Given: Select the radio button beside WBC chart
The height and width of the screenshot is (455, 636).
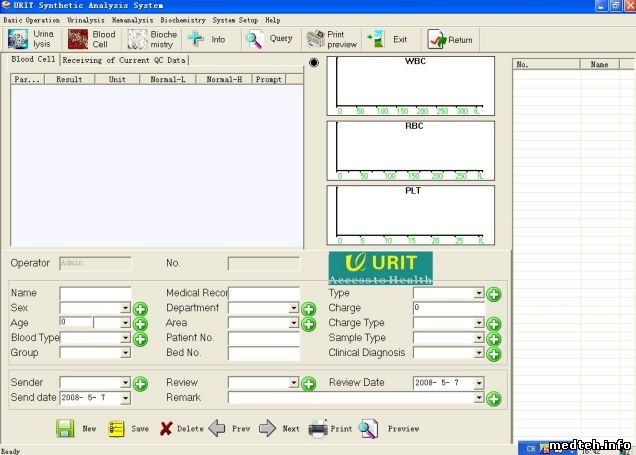Looking at the screenshot, I should (x=314, y=63).
